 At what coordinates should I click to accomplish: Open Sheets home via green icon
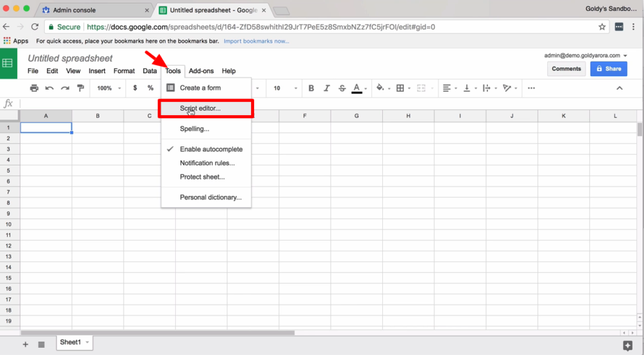[8, 63]
